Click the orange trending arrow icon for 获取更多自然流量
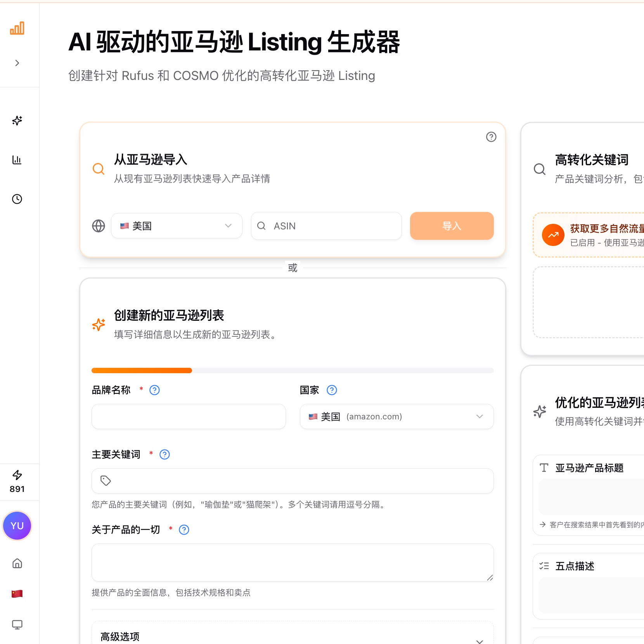This screenshot has height=644, width=644. pyautogui.click(x=553, y=235)
